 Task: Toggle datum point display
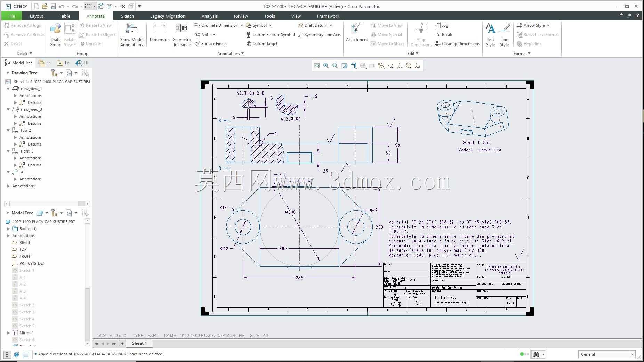pos(409,66)
